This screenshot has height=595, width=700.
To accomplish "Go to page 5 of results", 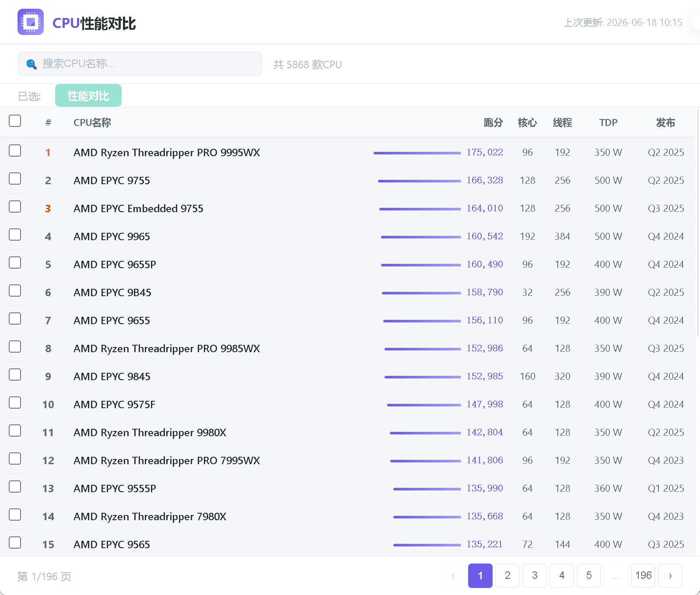I will pos(589,576).
